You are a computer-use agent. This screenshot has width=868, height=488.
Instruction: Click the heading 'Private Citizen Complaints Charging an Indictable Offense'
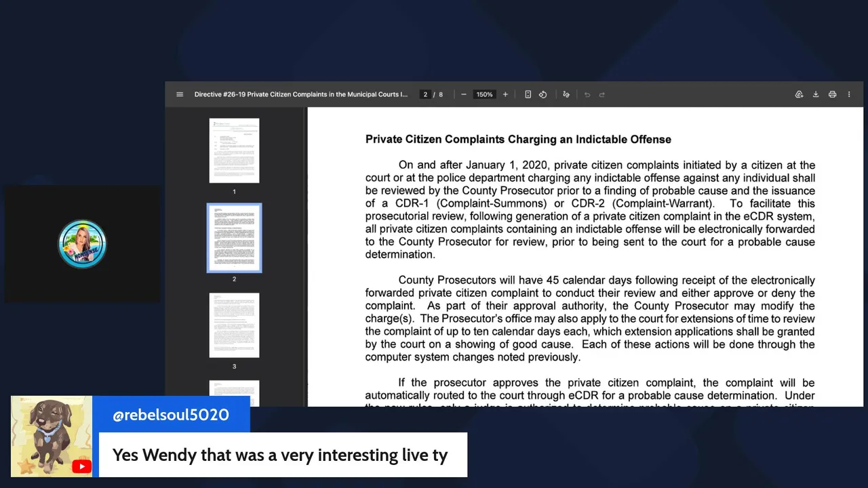click(x=518, y=139)
